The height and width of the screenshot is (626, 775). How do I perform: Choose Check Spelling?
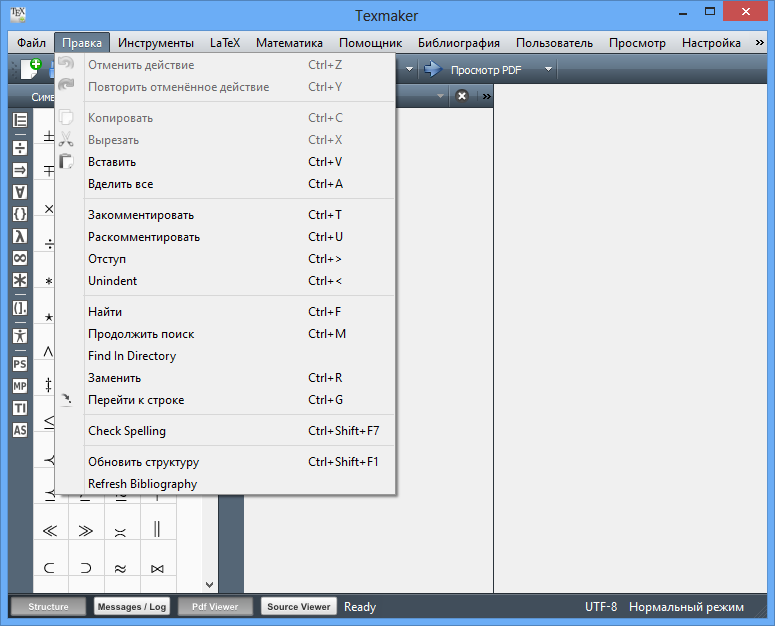pos(225,431)
